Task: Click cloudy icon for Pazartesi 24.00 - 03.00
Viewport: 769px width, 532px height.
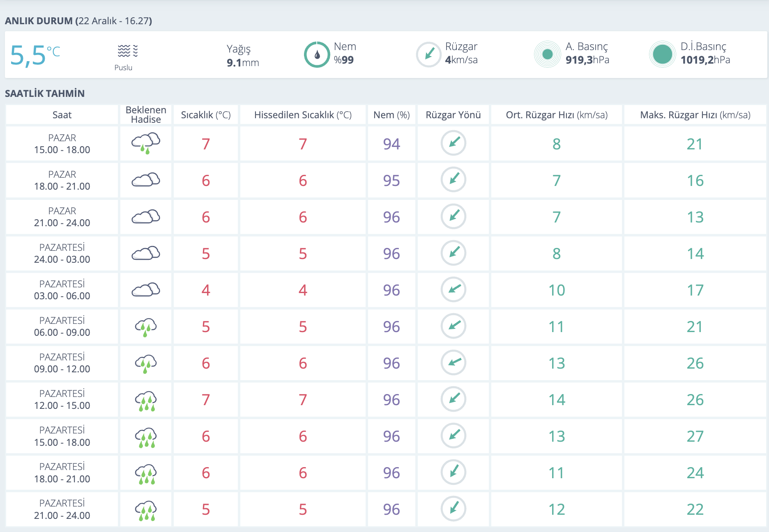Action: [146, 253]
